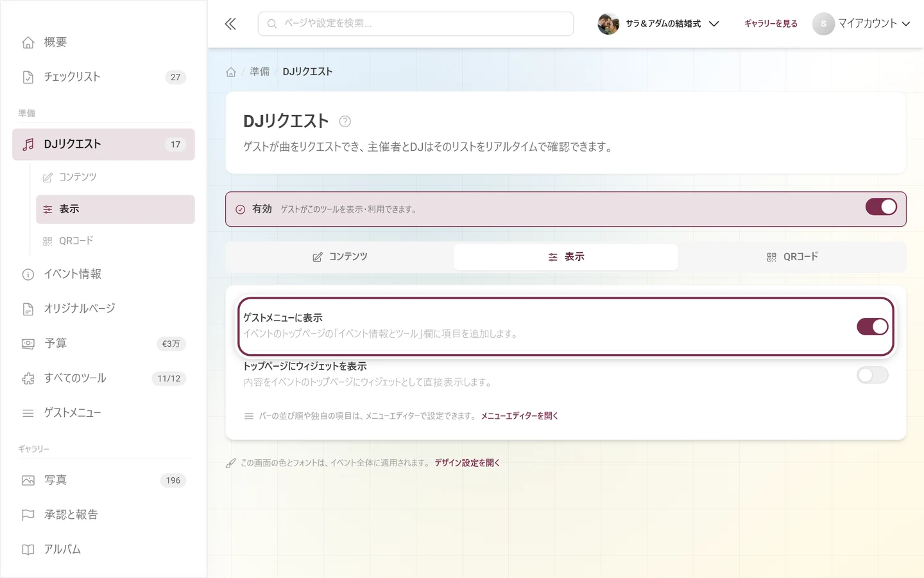
Task: Click the home icon in breadcrumb
Action: pyautogui.click(x=231, y=72)
